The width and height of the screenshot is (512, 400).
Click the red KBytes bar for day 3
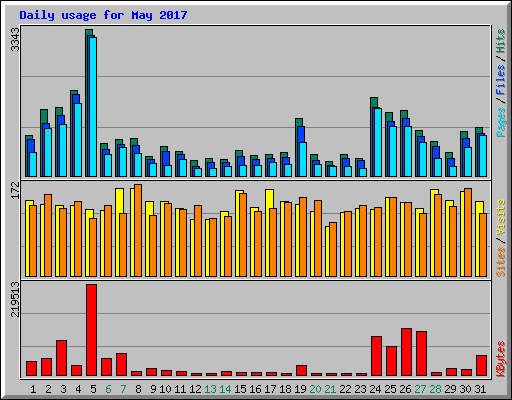point(61,358)
